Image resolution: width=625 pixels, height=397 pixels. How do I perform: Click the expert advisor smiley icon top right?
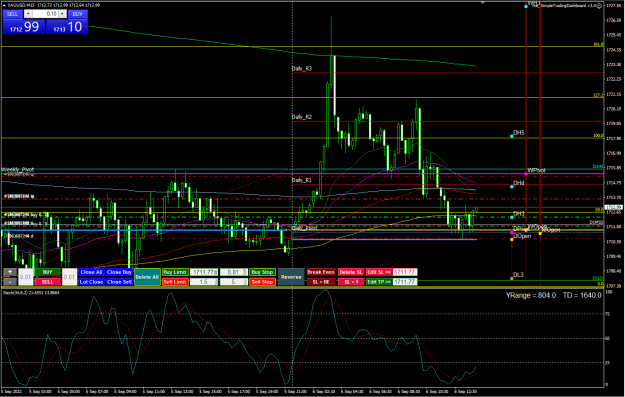pyautogui.click(x=599, y=6)
